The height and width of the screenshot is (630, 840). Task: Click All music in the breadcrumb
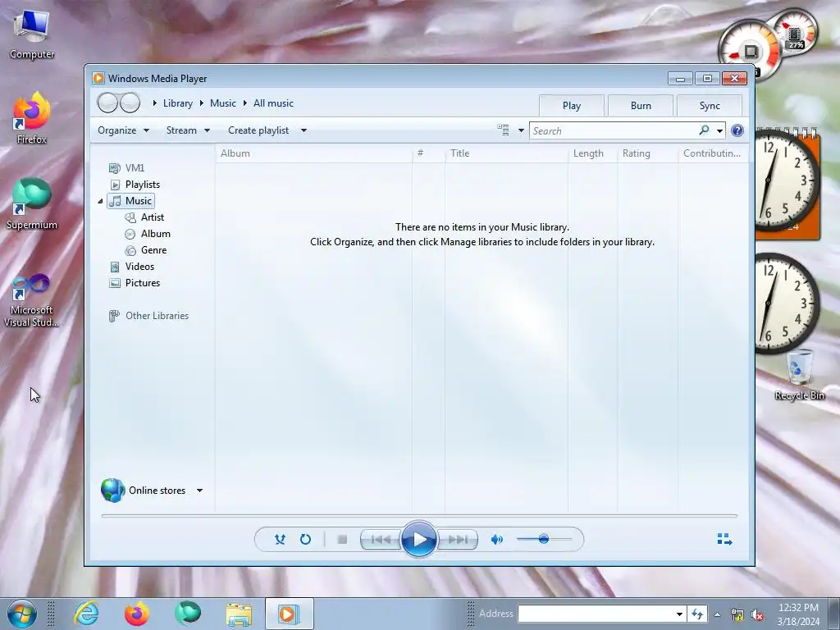[x=273, y=103]
